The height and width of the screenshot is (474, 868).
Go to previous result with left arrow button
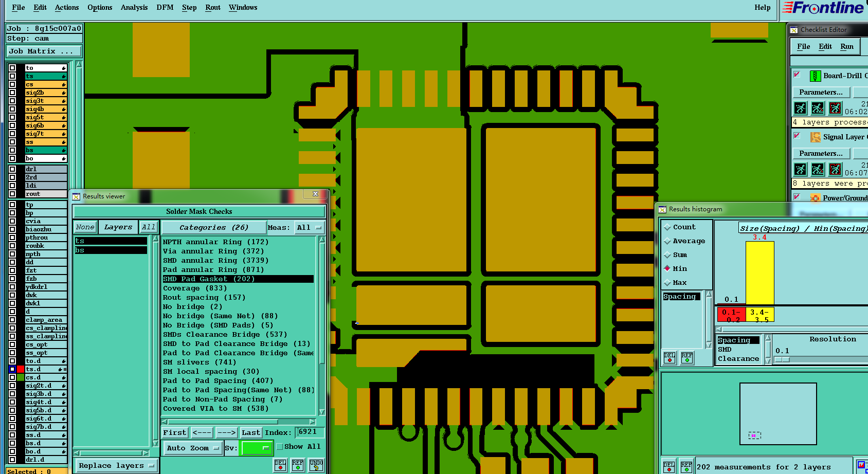202,433
